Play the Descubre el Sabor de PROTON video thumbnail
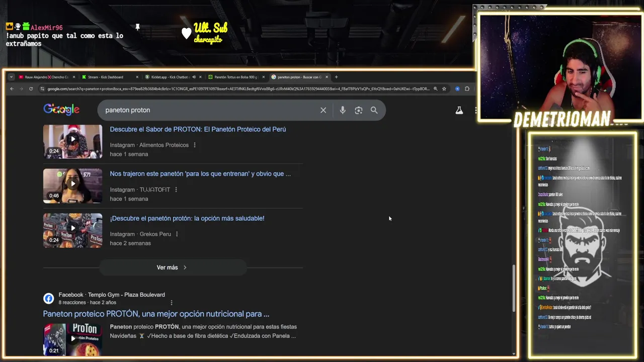Screen dimensions: 644x362 [72, 141]
